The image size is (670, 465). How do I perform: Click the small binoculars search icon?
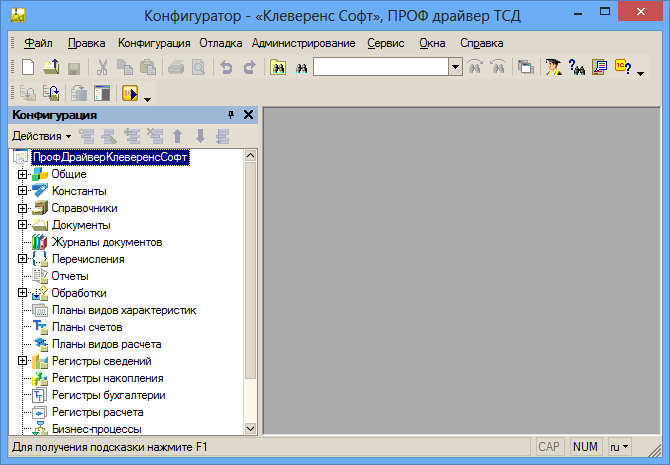(302, 68)
